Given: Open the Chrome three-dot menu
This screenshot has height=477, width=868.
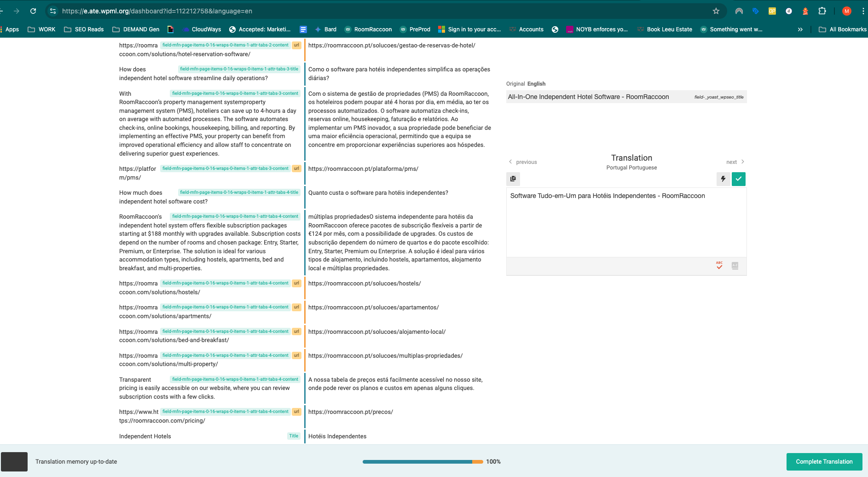Looking at the screenshot, I should [x=863, y=11].
